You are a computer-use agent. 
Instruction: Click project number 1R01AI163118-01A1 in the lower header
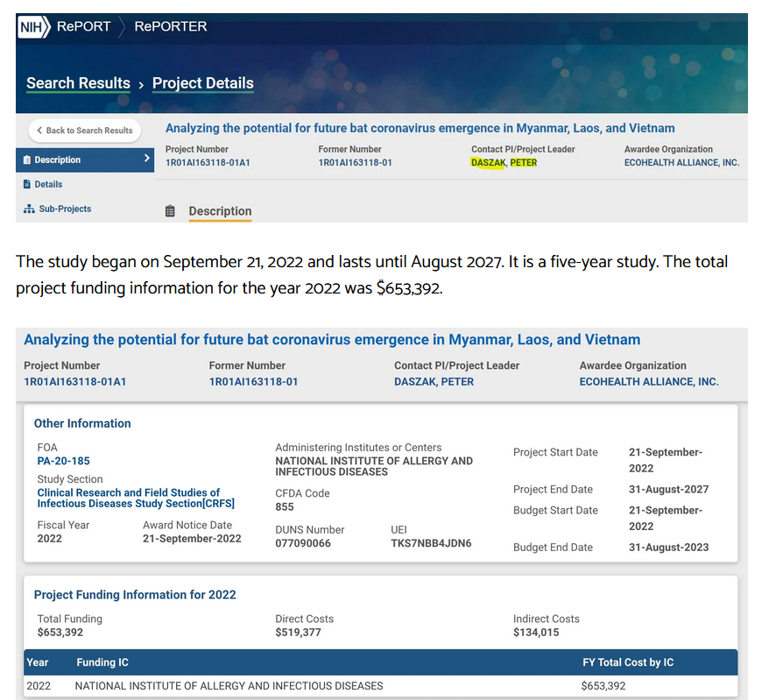coord(75,382)
